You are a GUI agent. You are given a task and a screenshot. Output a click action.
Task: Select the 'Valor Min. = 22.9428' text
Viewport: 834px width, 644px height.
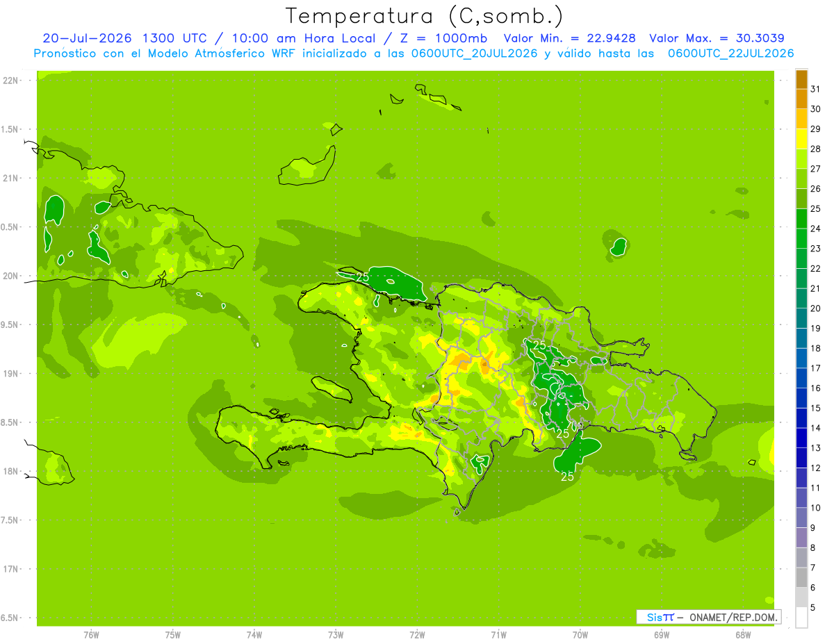tap(569, 38)
